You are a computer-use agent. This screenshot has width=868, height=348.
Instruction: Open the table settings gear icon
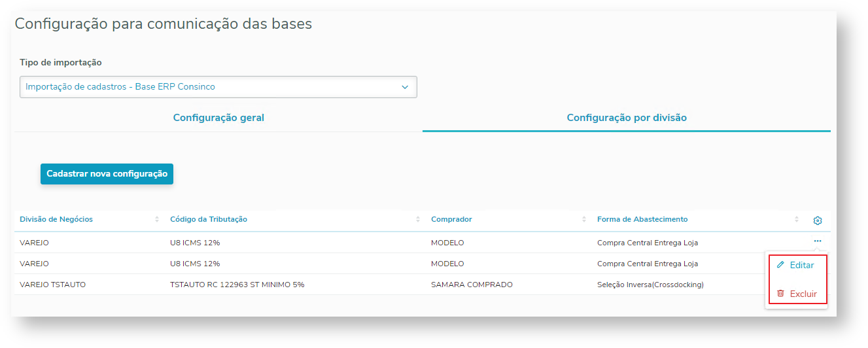817,220
